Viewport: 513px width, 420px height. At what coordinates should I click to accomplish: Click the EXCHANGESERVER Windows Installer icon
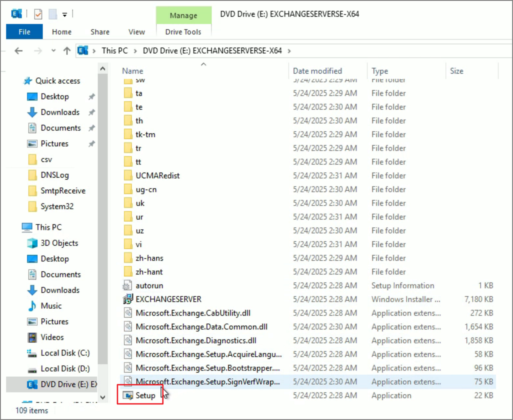(128, 299)
